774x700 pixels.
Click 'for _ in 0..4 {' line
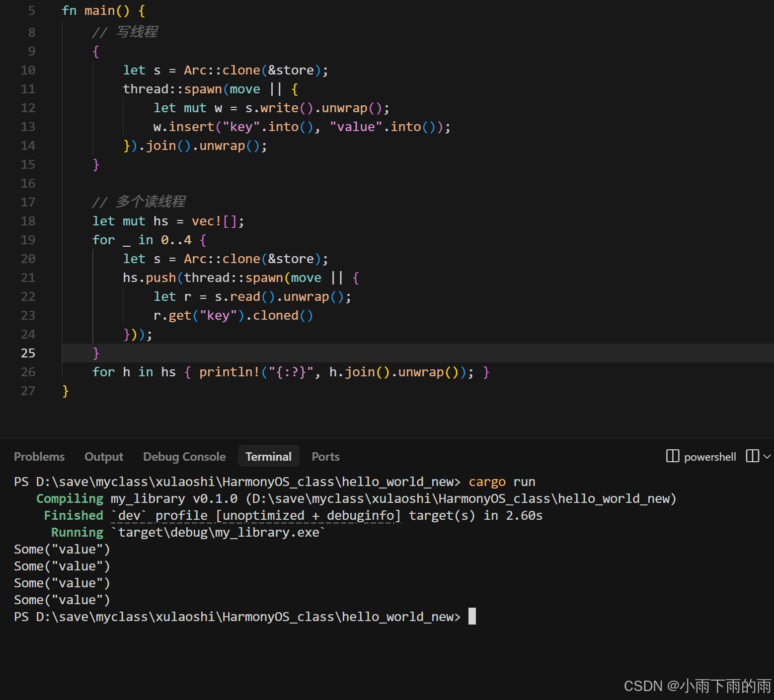(150, 240)
